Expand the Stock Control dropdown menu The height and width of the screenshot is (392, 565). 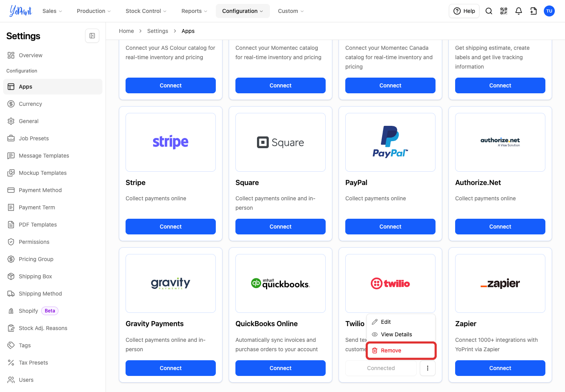[x=146, y=11]
